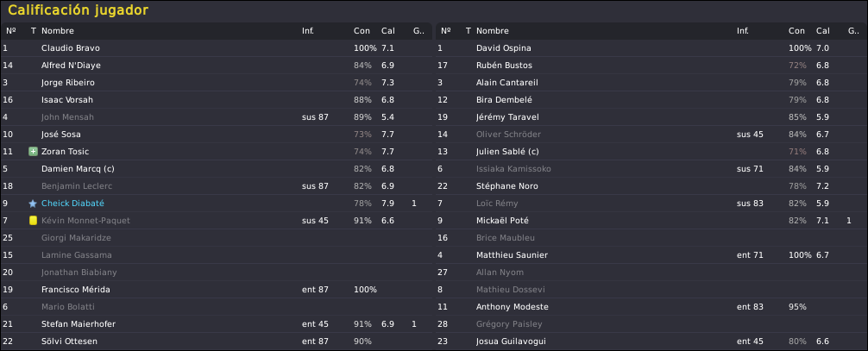Click on Anthony Modeste's name
Viewport: 868px width, 351px height.
[x=511, y=307]
